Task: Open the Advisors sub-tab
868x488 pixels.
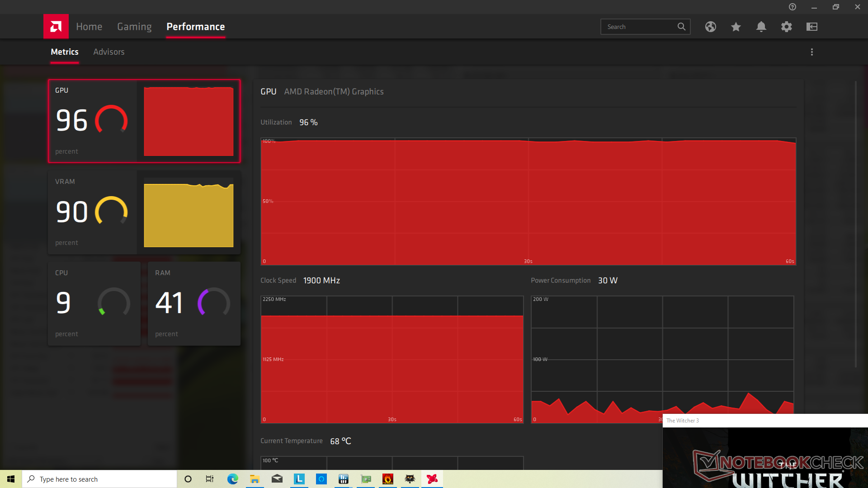Action: tap(108, 52)
